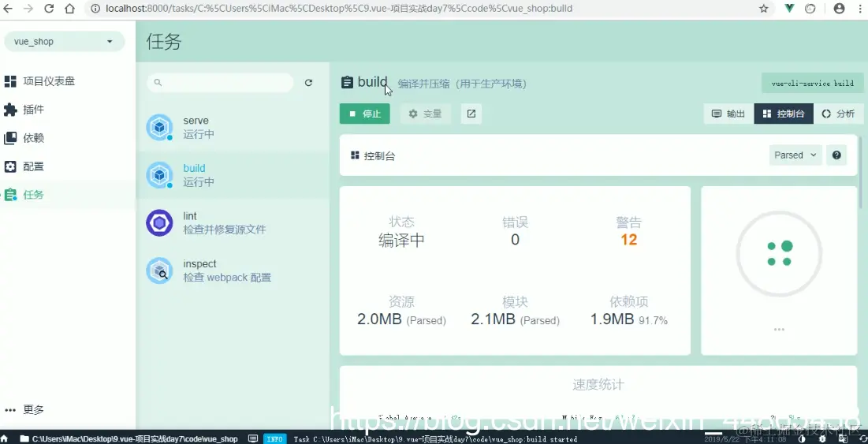Click the 编译并压缩 build description text
Viewport: 868px width, 444px height.
point(462,84)
